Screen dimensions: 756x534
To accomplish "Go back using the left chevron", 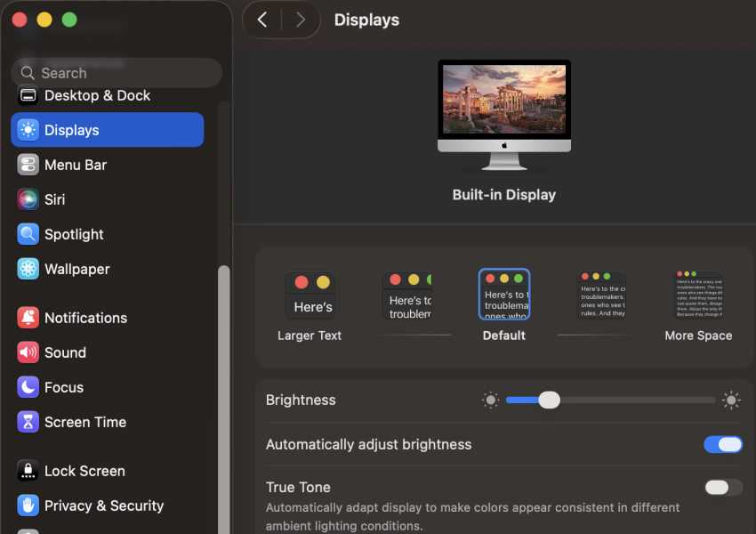I will click(261, 20).
